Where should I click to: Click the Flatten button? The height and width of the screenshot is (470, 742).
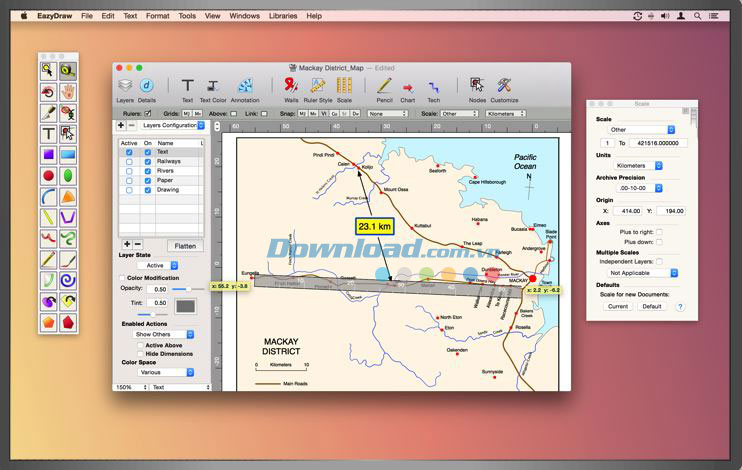tap(185, 245)
